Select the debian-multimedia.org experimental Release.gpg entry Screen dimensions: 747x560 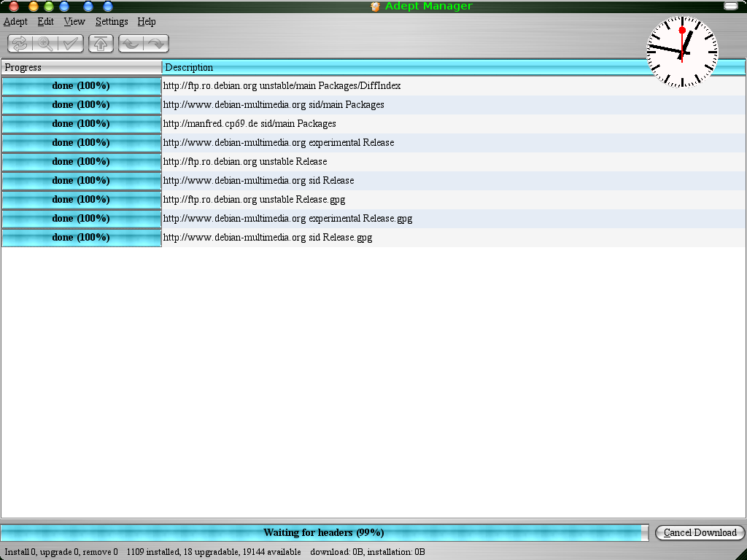[x=287, y=219]
